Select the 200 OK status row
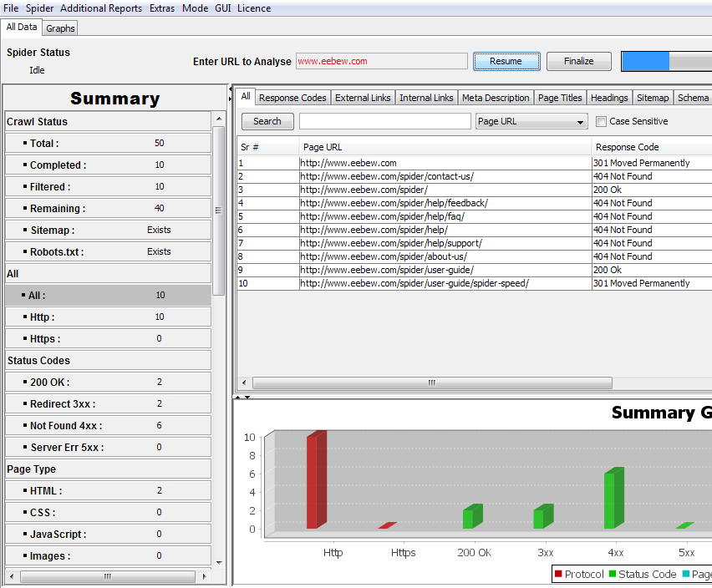Image resolution: width=712 pixels, height=588 pixels. click(x=108, y=382)
